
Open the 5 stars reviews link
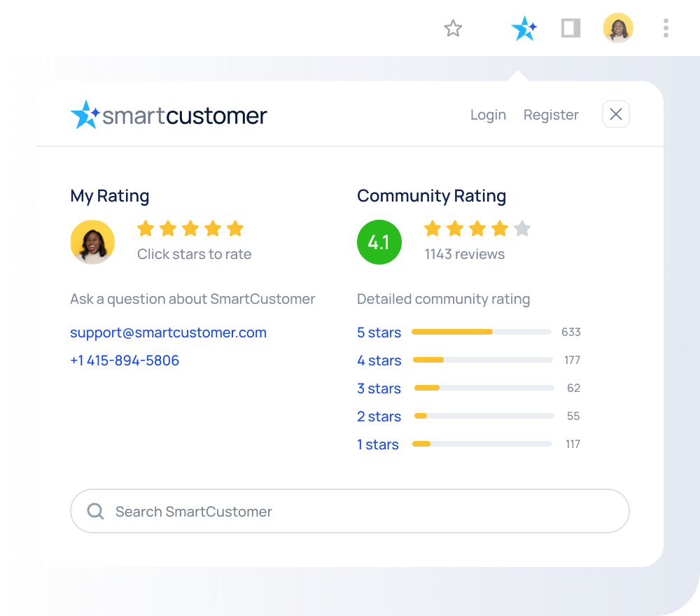coord(379,332)
